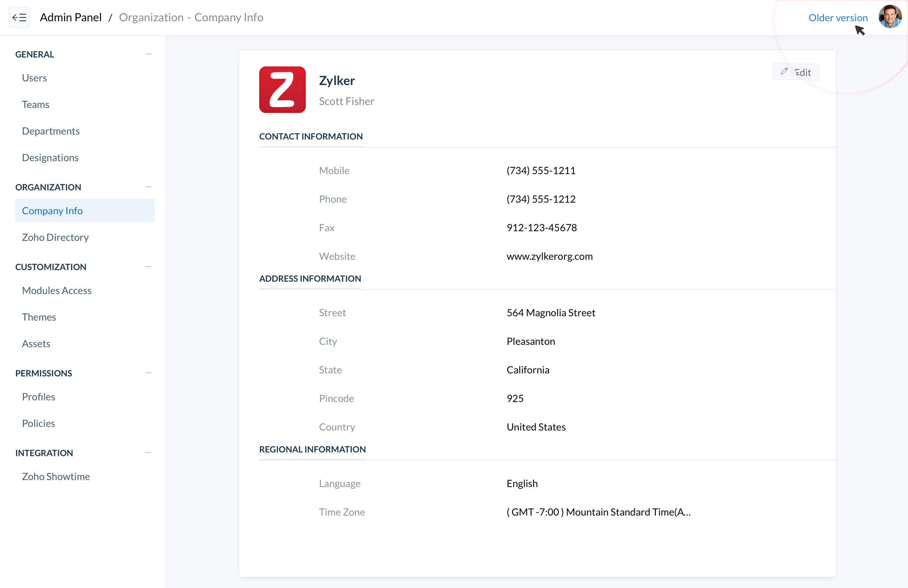Click the Zylker company logo
908x588 pixels.
tap(282, 90)
